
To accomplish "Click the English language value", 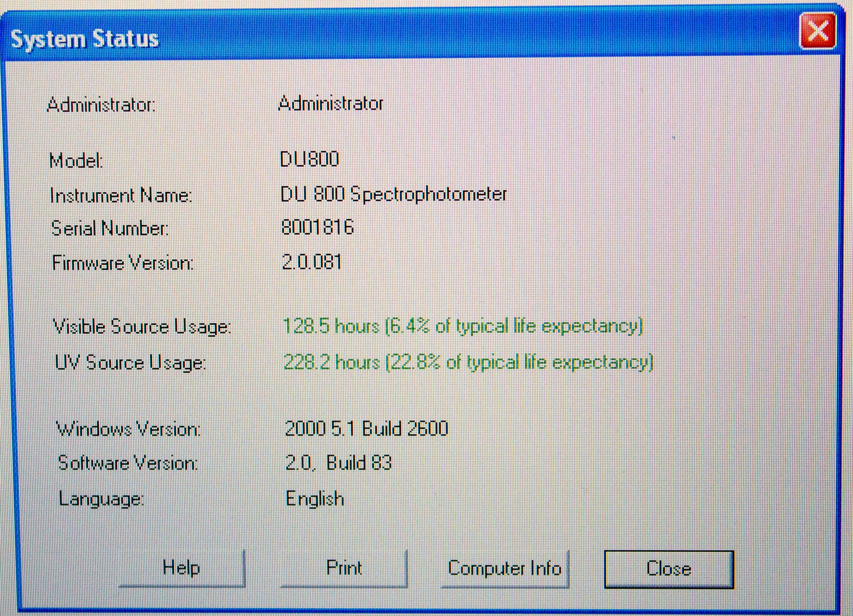I will coord(315,499).
